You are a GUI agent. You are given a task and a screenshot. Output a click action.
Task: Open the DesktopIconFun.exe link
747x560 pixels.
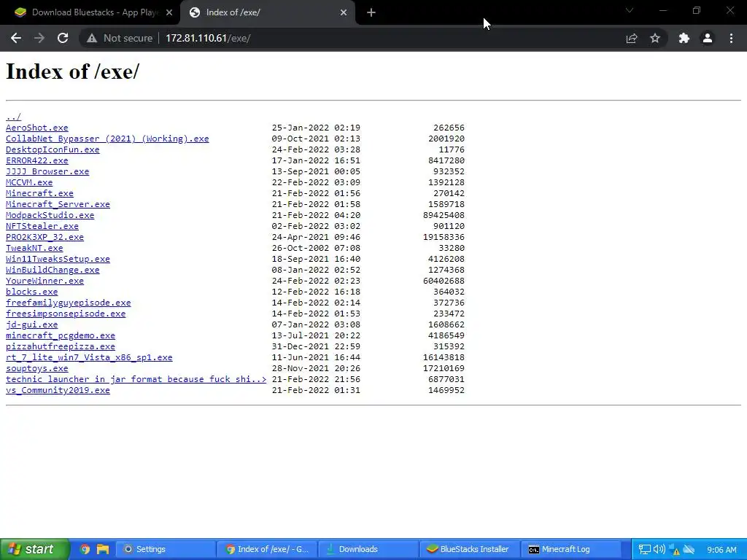point(53,149)
